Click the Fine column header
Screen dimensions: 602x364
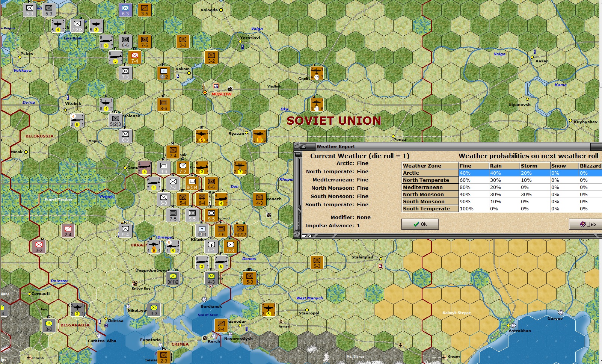coord(474,166)
